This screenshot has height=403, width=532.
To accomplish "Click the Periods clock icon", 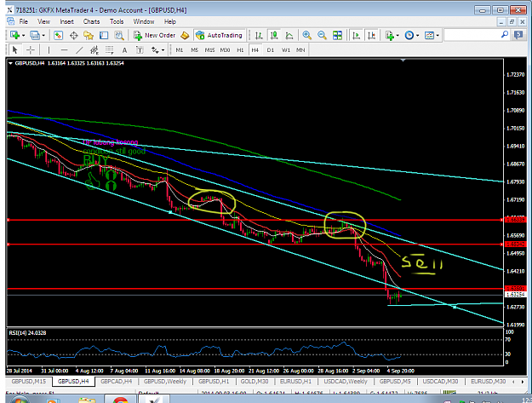I will click(409, 35).
